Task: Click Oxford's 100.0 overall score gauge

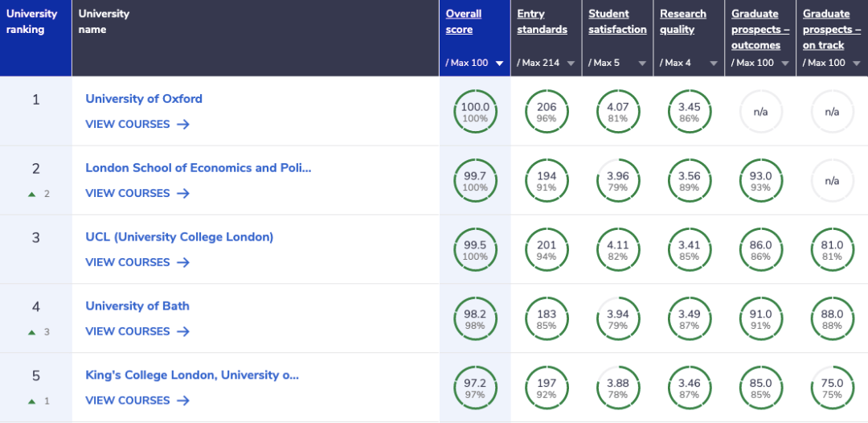Action: (x=476, y=111)
